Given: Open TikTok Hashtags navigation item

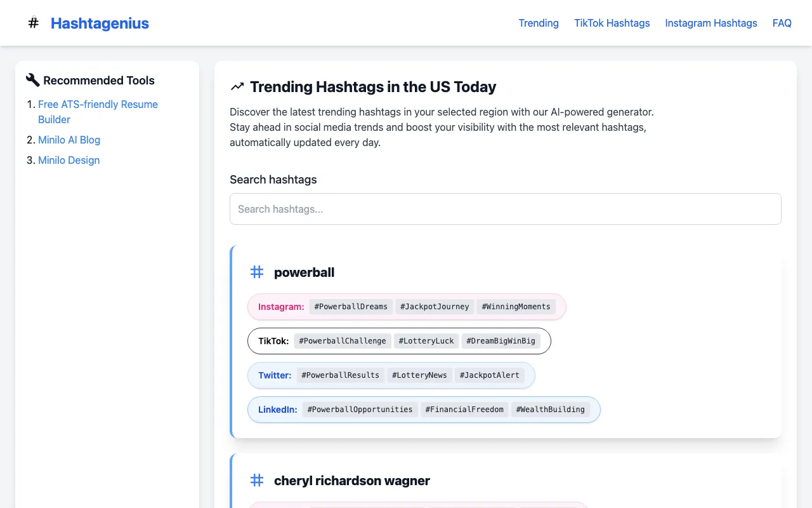Looking at the screenshot, I should pyautogui.click(x=612, y=23).
